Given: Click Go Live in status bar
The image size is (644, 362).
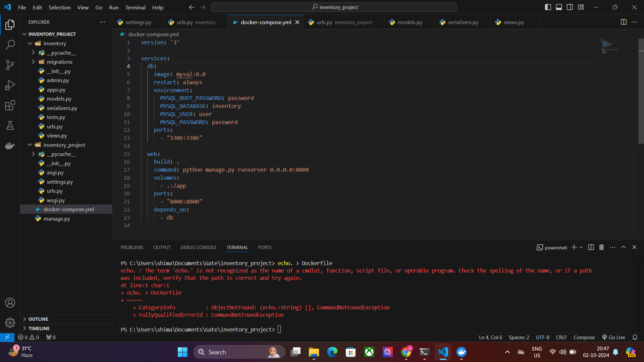Looking at the screenshot, I should click(x=614, y=337).
